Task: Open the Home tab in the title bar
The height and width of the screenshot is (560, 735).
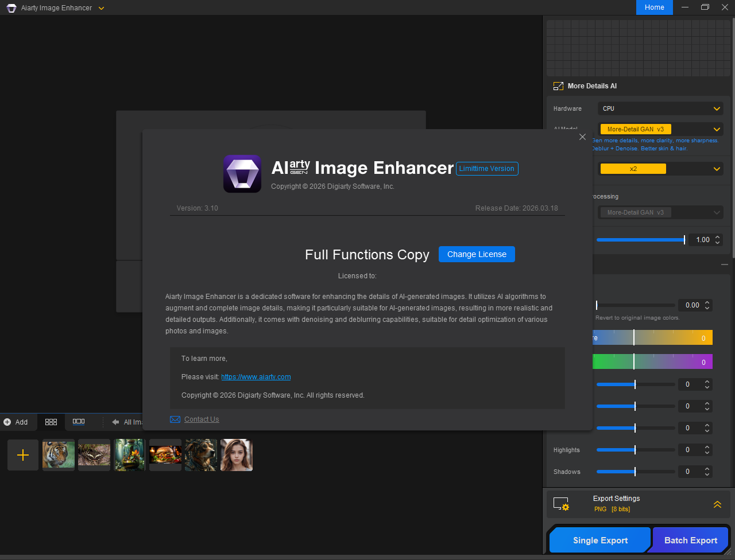Action: [655, 7]
